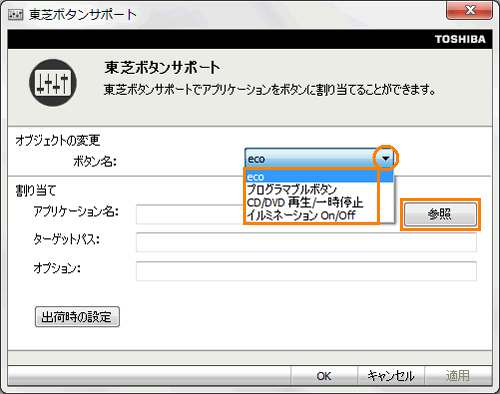Open the ボタン名 dropdown arrow
This screenshot has width=500, height=394.
(386, 158)
